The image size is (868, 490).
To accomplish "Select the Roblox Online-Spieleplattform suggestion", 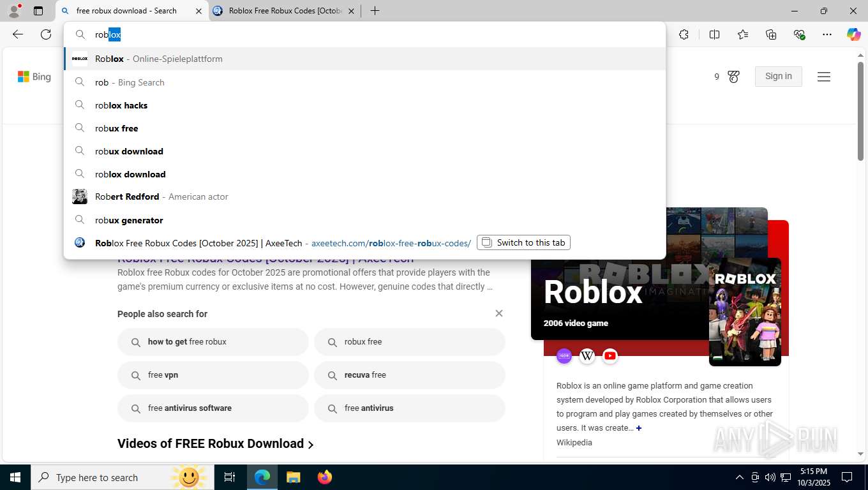I will pyautogui.click(x=364, y=59).
